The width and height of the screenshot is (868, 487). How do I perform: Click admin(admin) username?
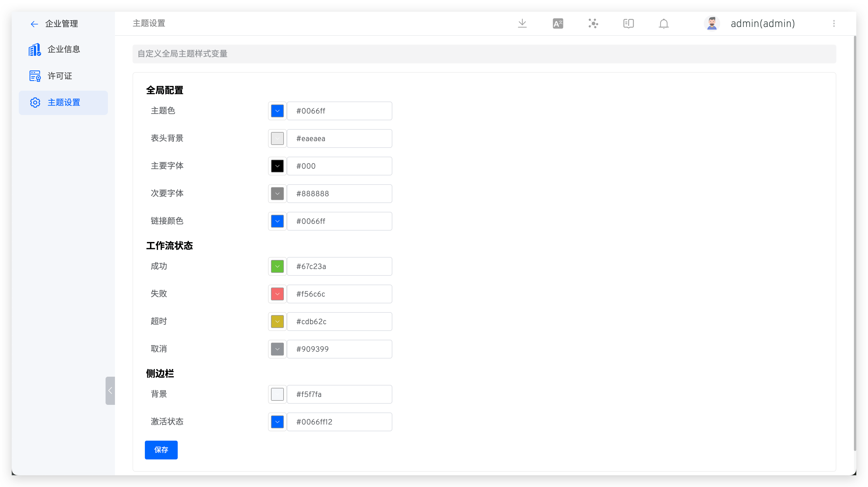tap(762, 23)
